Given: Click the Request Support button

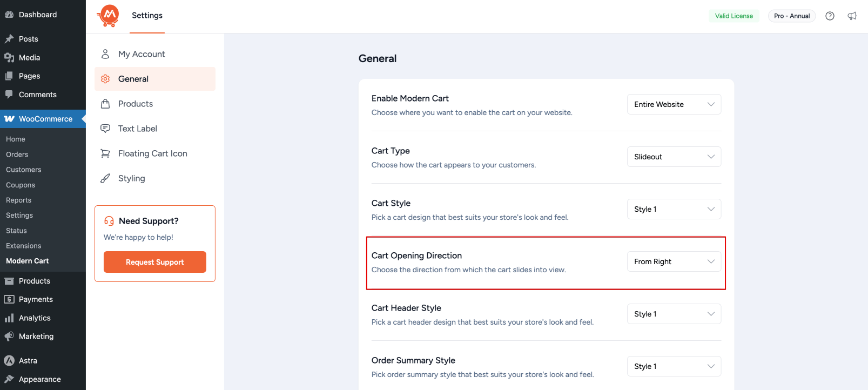Looking at the screenshot, I should pyautogui.click(x=155, y=262).
